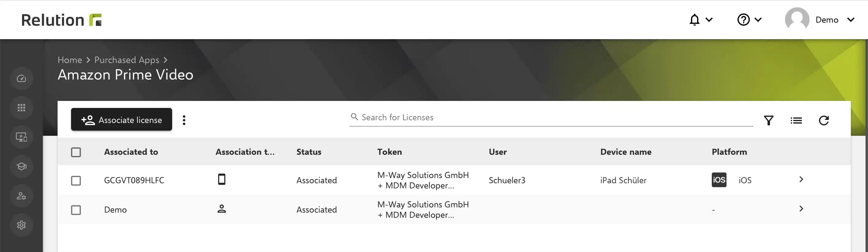Check the box for GCGVT089HLFC row
Image resolution: width=868 pixels, height=252 pixels.
pyautogui.click(x=76, y=181)
